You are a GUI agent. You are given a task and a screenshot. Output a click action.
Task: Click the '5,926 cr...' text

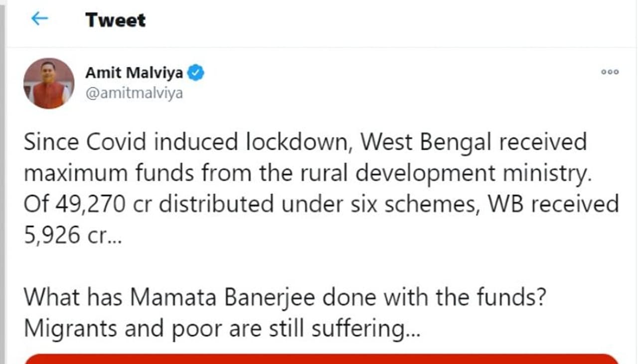[66, 235]
